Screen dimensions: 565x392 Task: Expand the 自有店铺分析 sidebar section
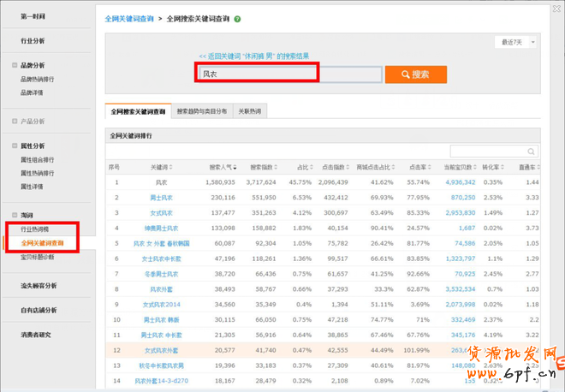pyautogui.click(x=39, y=310)
